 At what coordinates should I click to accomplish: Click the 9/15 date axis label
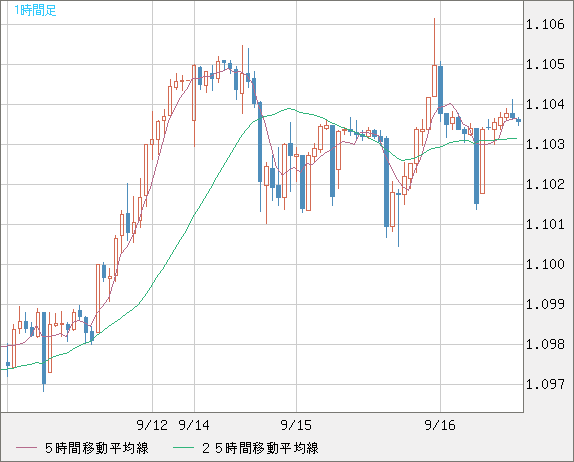click(296, 425)
